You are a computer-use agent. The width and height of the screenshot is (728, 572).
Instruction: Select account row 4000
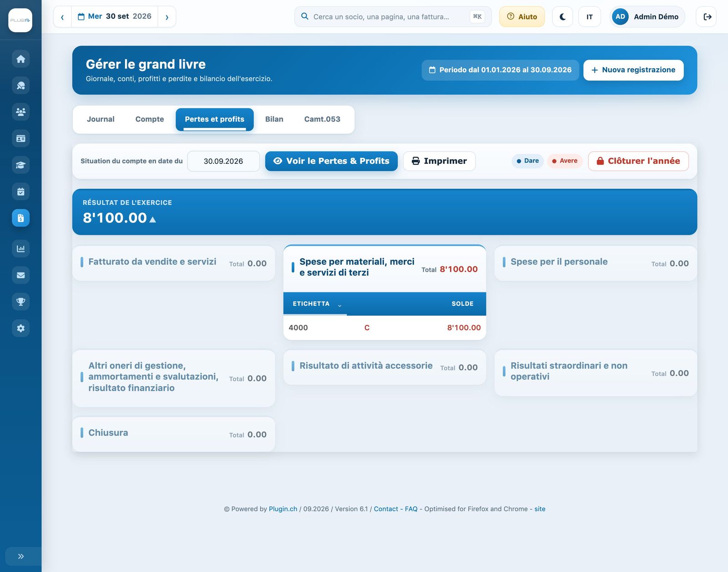pos(385,328)
